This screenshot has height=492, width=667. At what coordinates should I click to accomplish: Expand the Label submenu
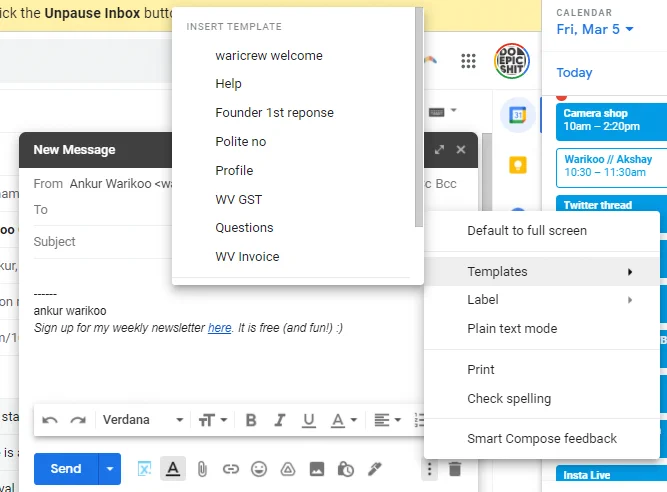[x=542, y=300]
